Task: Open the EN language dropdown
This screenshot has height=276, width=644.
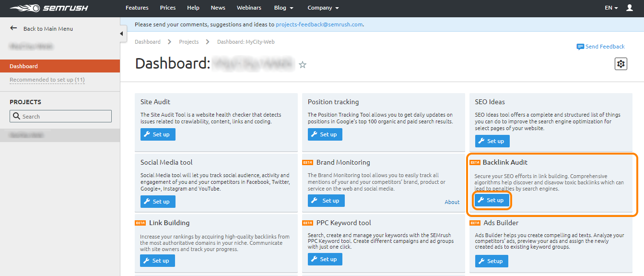Action: point(611,8)
